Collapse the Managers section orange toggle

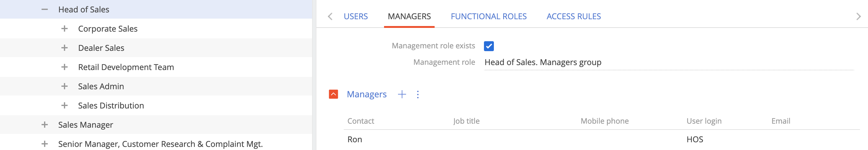(x=333, y=94)
